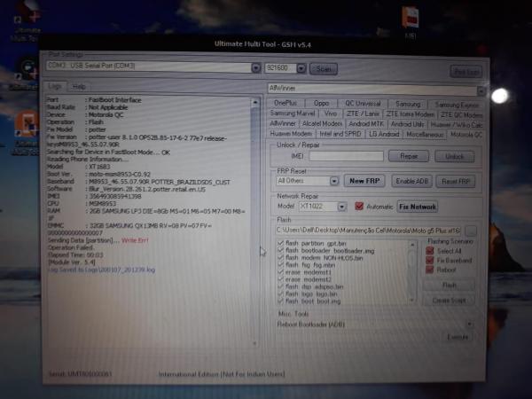Toggle the 'flash fsg fsg.mbn' checkbox
The width and height of the screenshot is (532, 399).
click(280, 265)
